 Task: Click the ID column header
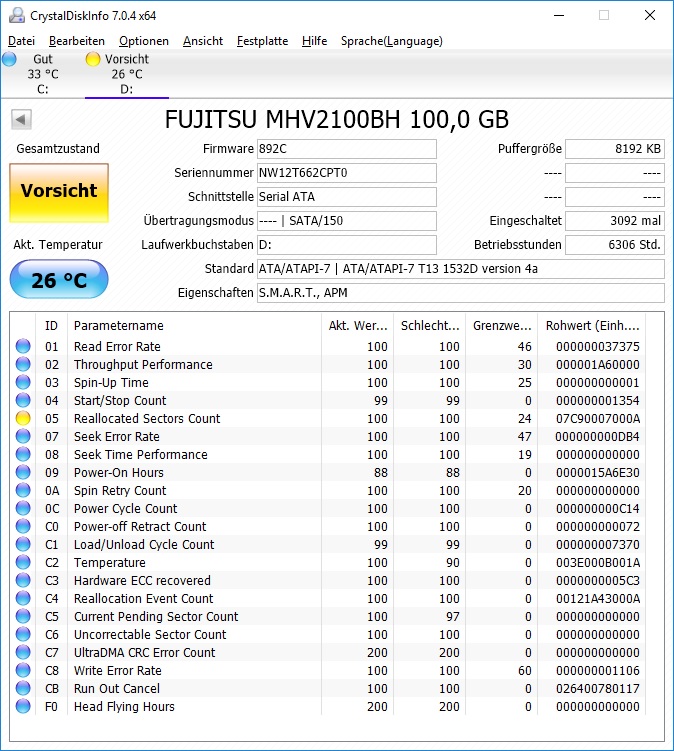pos(51,326)
